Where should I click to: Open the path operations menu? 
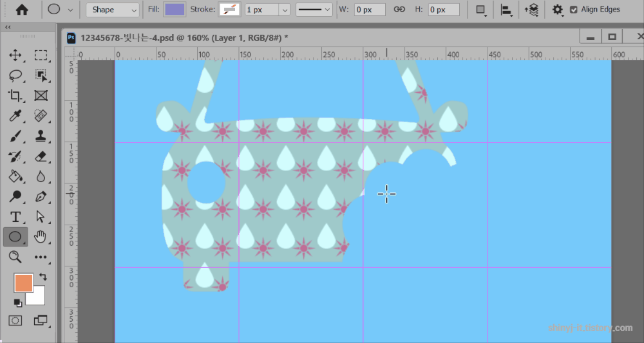[x=481, y=10]
